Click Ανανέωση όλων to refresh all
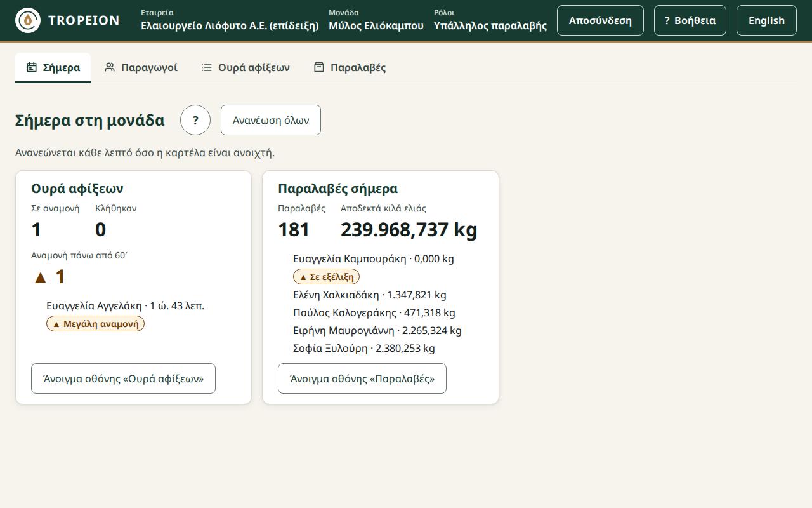 click(271, 120)
